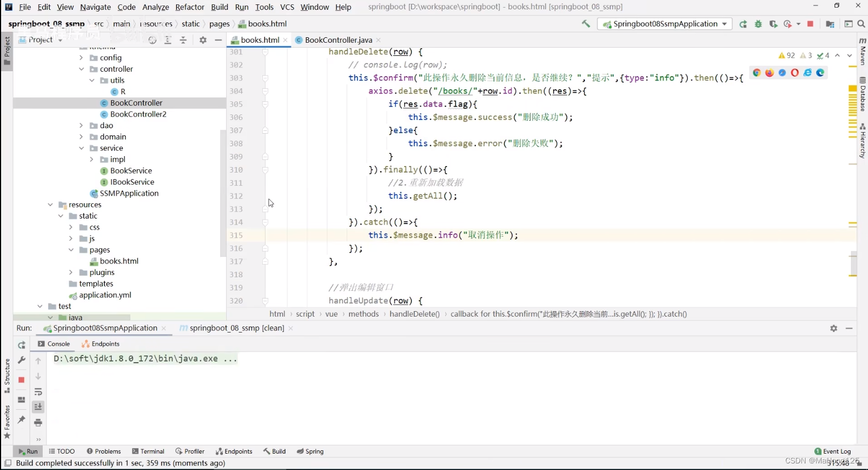Open run configuration dropdown Springboot08SsmpApplication
The height and width of the screenshot is (470, 868).
(665, 24)
